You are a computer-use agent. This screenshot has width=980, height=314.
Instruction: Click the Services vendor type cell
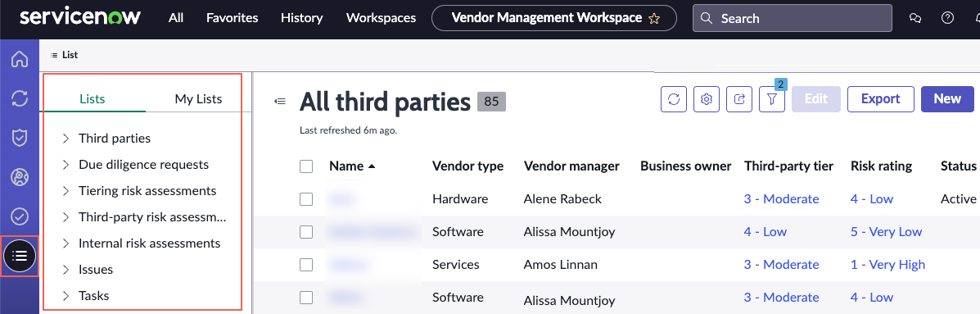(x=456, y=265)
